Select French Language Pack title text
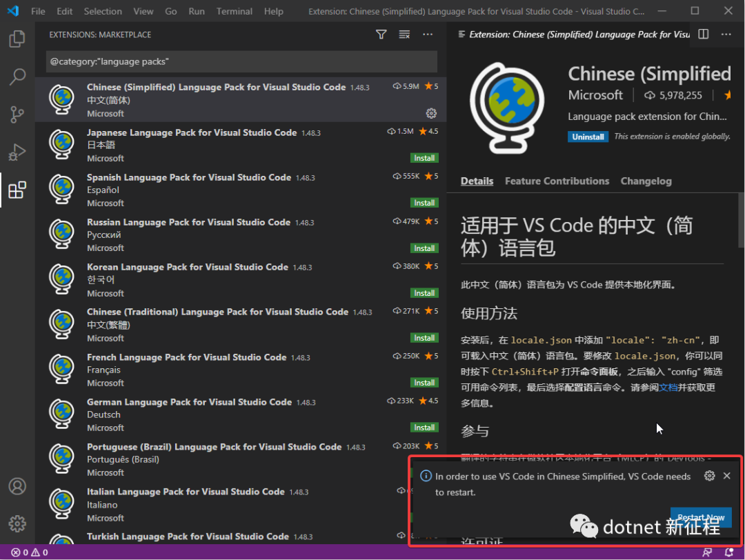The image size is (745, 560). coord(187,357)
